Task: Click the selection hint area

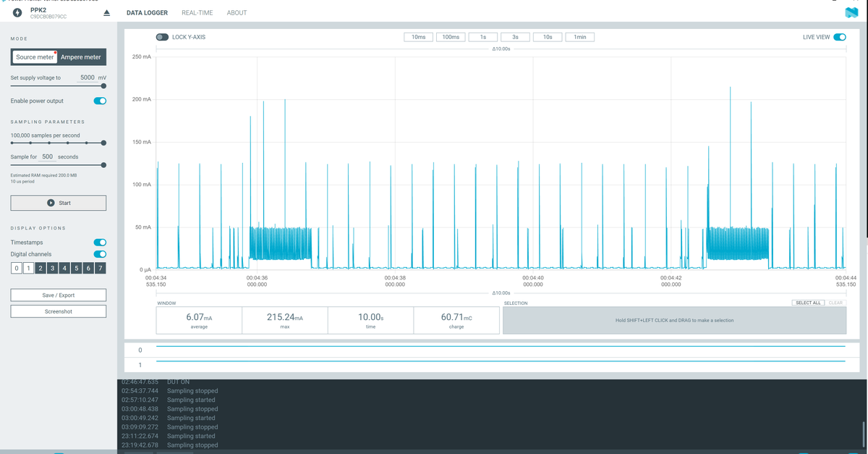Action: pos(674,320)
